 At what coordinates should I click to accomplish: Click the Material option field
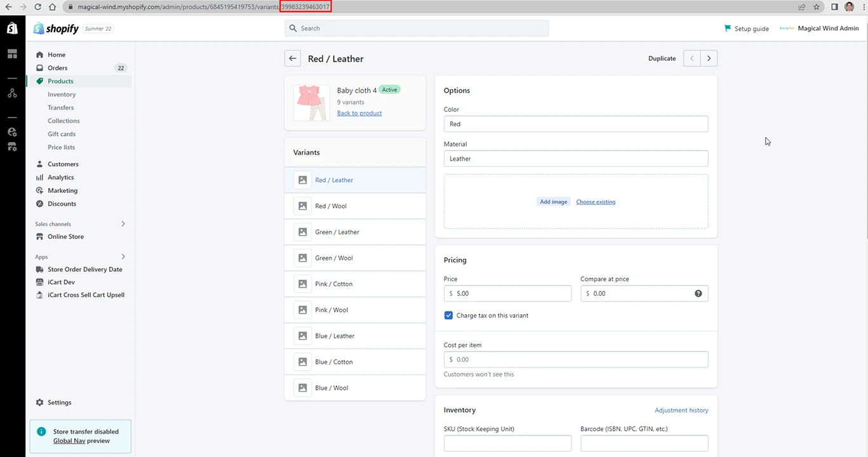[x=576, y=159]
